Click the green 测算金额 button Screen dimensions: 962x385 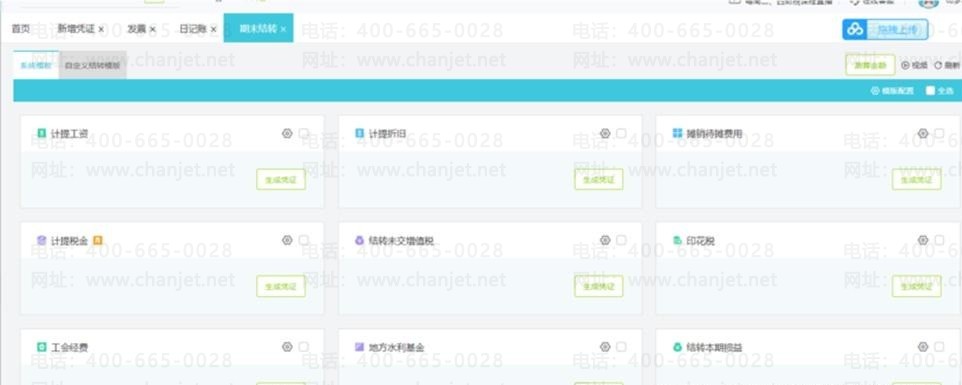[870, 65]
